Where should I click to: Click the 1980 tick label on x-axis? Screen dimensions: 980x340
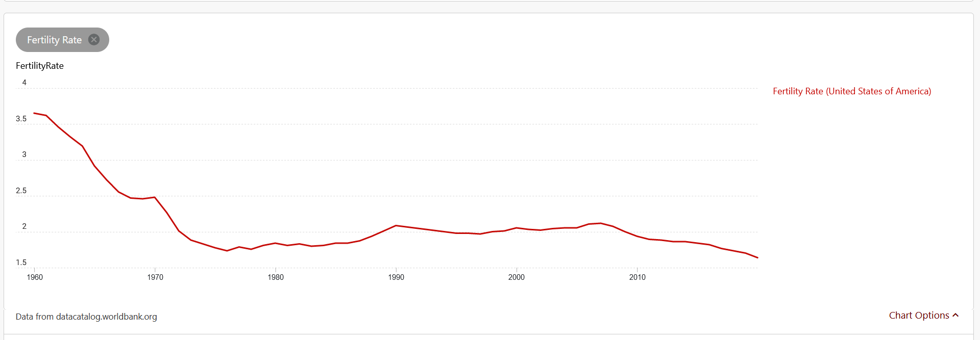[x=276, y=277]
